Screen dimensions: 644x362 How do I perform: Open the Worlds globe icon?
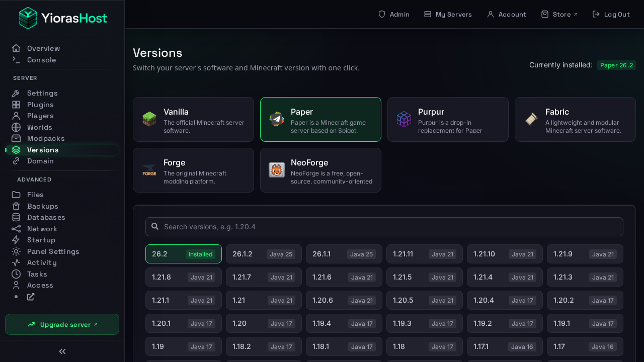pos(16,127)
